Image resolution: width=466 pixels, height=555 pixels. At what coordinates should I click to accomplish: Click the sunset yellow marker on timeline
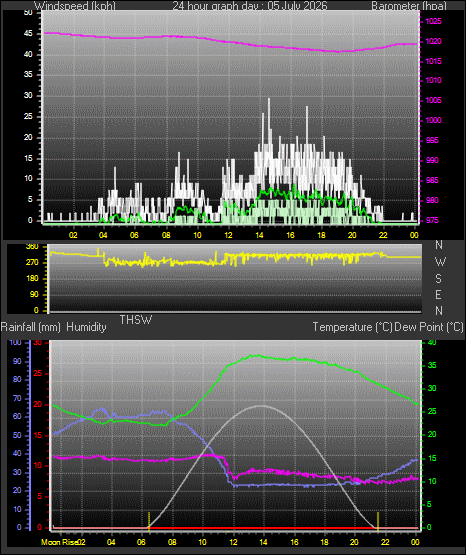point(378,522)
